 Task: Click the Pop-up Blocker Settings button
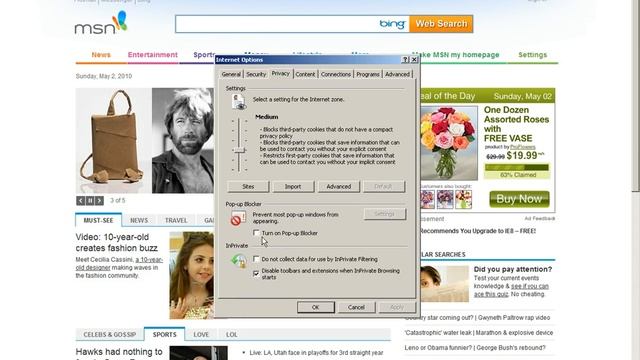(x=384, y=214)
